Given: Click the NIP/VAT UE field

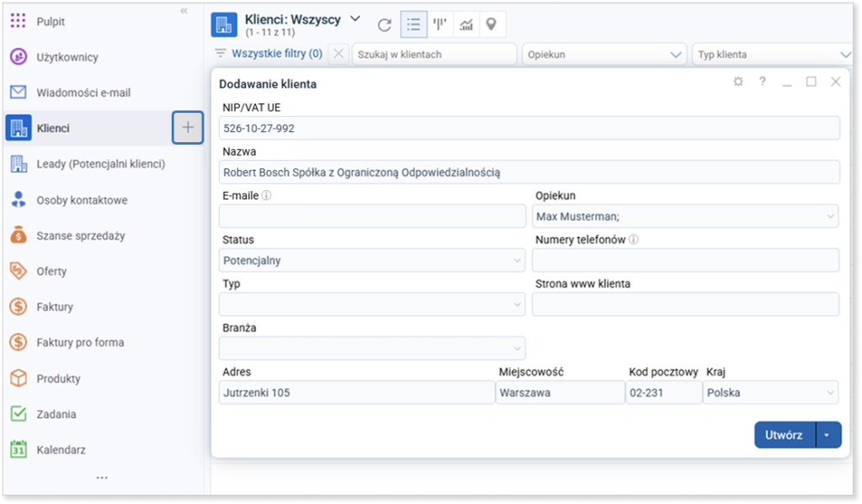Looking at the screenshot, I should point(529,128).
